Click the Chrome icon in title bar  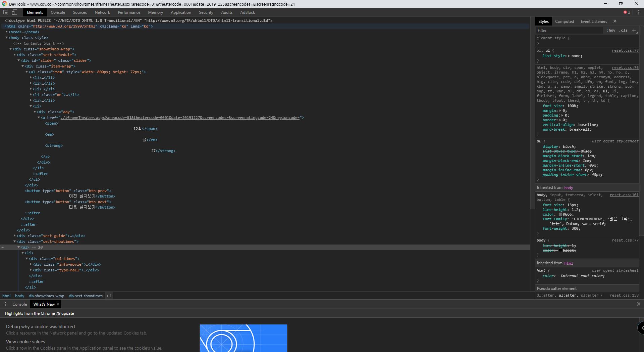coord(4,4)
